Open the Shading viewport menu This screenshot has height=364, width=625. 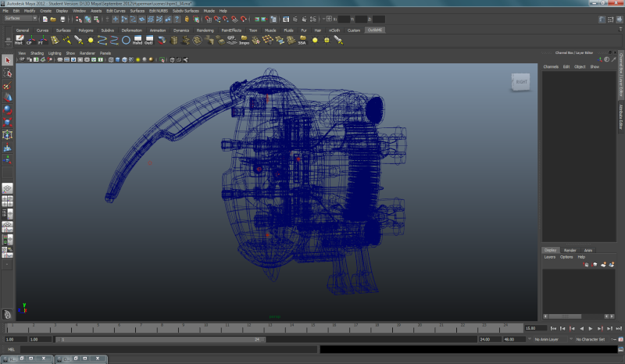point(37,53)
